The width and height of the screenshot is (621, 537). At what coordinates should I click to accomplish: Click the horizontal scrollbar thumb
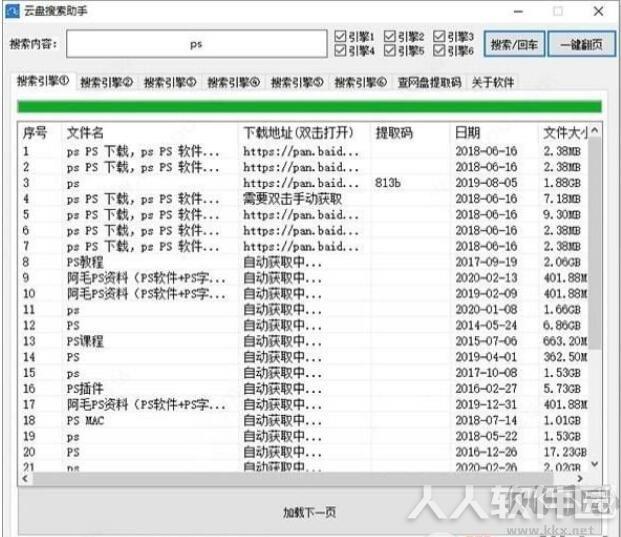point(293,478)
